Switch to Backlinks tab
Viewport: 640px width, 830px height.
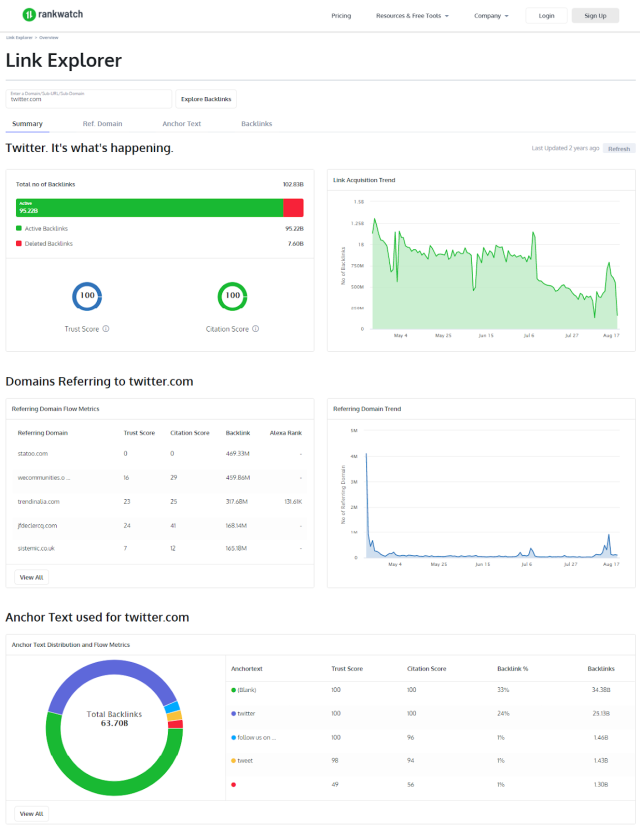[257, 124]
